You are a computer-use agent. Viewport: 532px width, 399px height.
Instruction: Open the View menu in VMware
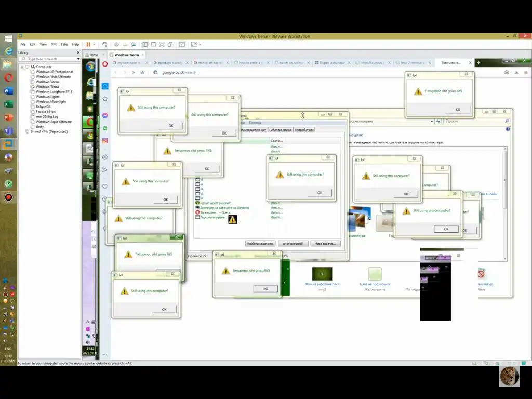point(43,44)
